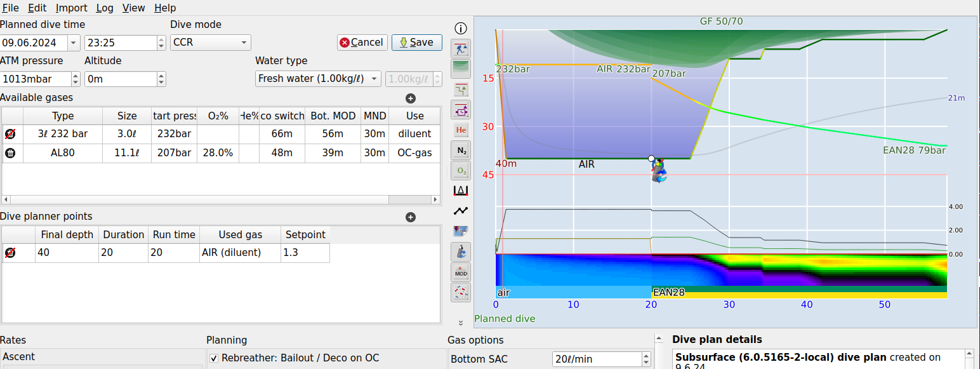Add a dive planner point via plus icon
This screenshot has width=980, height=369.
coord(411,217)
